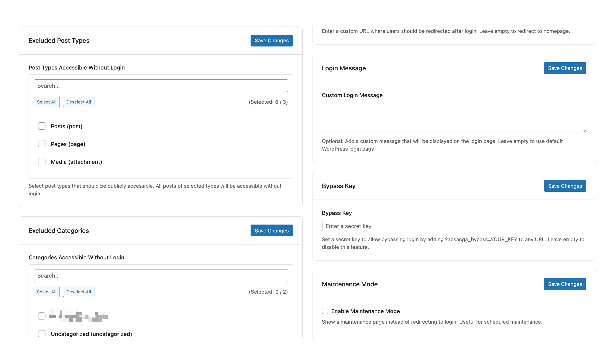Viewport: 614px width, 364px height.
Task: Enable the Maintenance Mode checkbox
Action: 325,311
